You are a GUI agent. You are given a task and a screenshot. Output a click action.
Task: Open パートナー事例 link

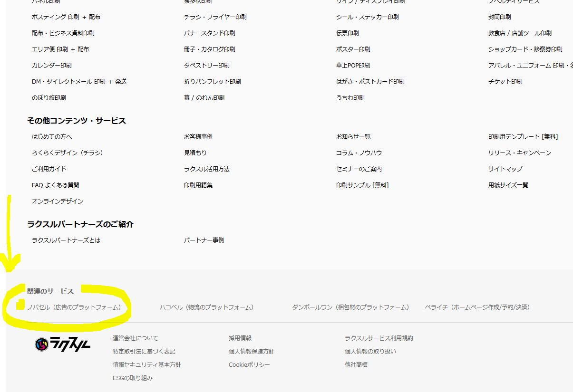(x=204, y=240)
